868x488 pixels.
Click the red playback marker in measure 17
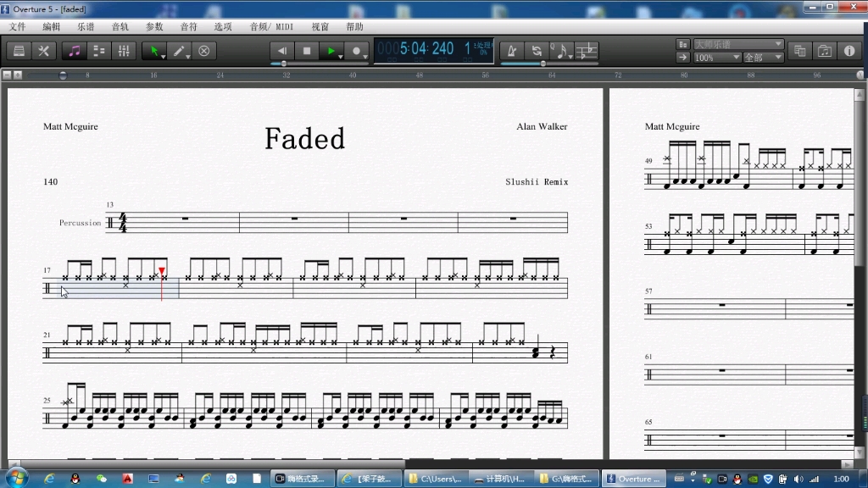tap(162, 270)
